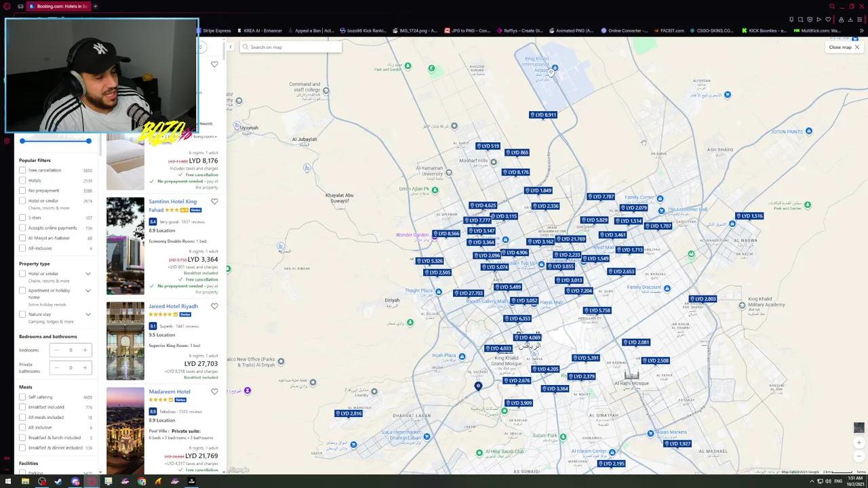868x488 pixels.
Task: Increase the Private bathrooms count
Action: [85, 367]
